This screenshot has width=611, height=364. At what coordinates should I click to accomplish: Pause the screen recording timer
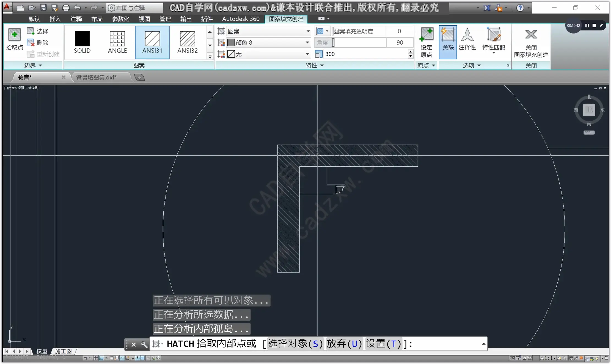[587, 26]
